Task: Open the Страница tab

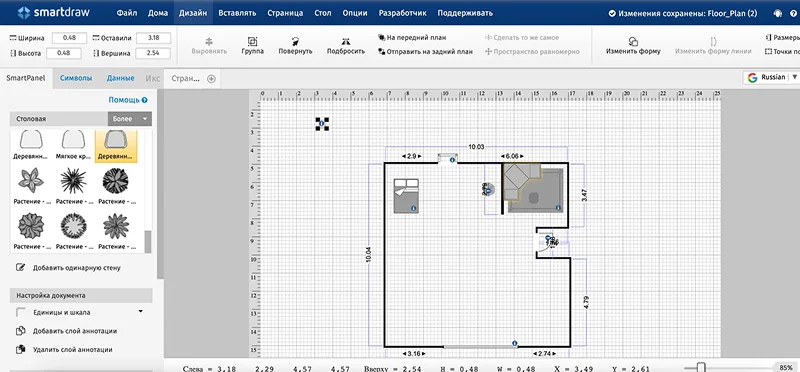Action: 285,13
